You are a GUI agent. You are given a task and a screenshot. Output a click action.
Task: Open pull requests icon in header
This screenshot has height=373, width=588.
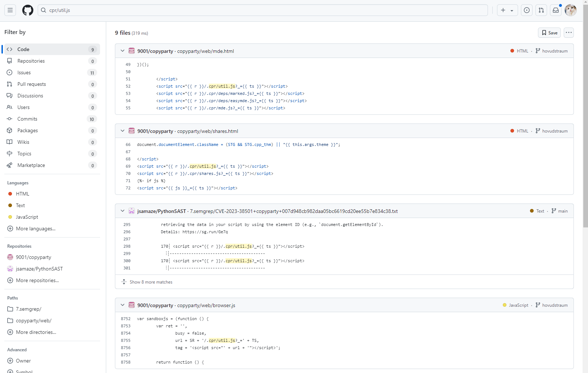(x=541, y=10)
